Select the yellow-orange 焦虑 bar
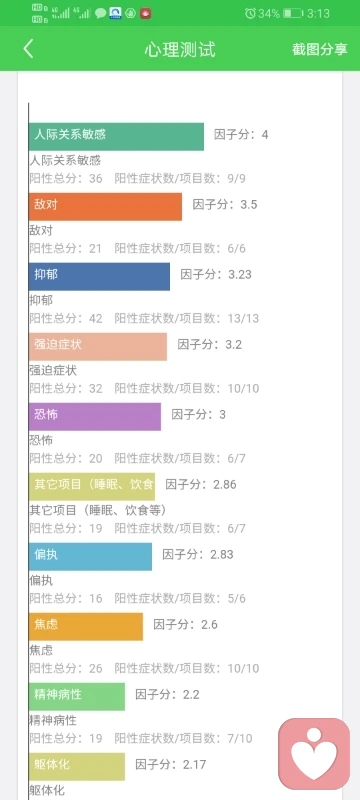 tap(86, 626)
